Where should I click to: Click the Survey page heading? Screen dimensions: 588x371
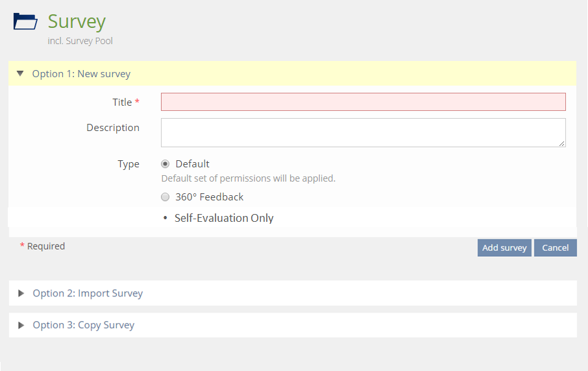click(77, 21)
